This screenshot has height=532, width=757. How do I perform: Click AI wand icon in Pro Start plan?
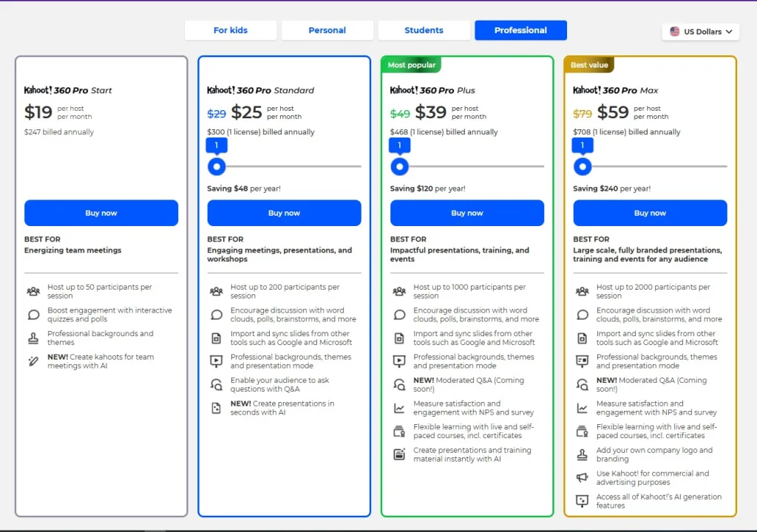pyautogui.click(x=33, y=361)
